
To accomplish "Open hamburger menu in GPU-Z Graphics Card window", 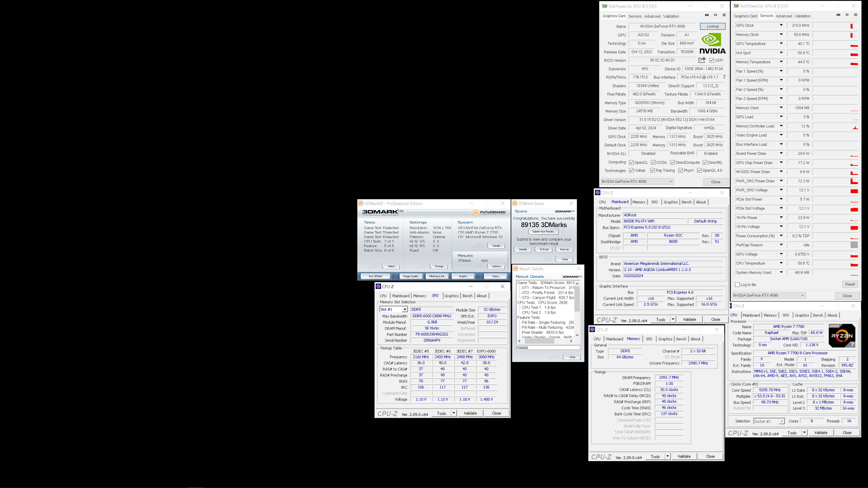I will click(x=724, y=15).
